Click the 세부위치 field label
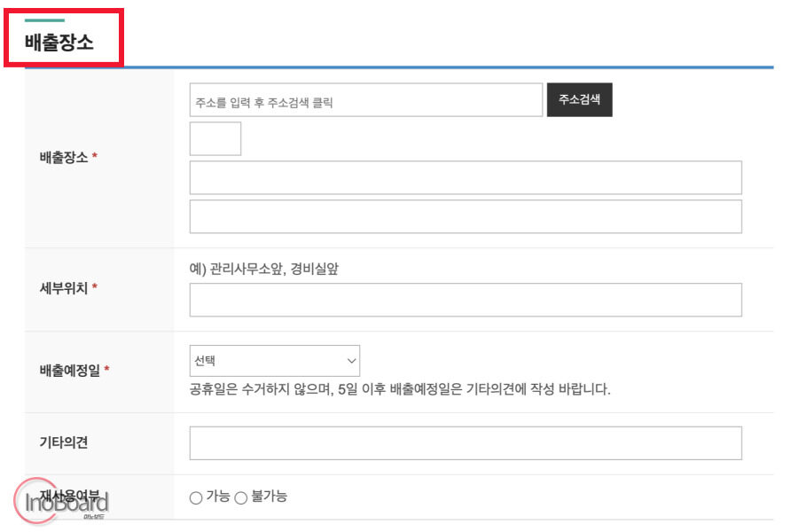The width and height of the screenshot is (791, 532). point(68,288)
